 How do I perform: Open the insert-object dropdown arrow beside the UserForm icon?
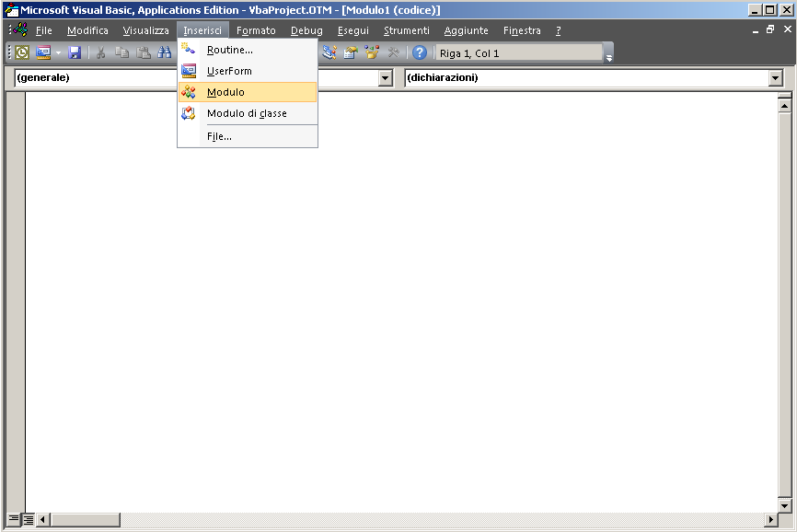click(x=59, y=52)
